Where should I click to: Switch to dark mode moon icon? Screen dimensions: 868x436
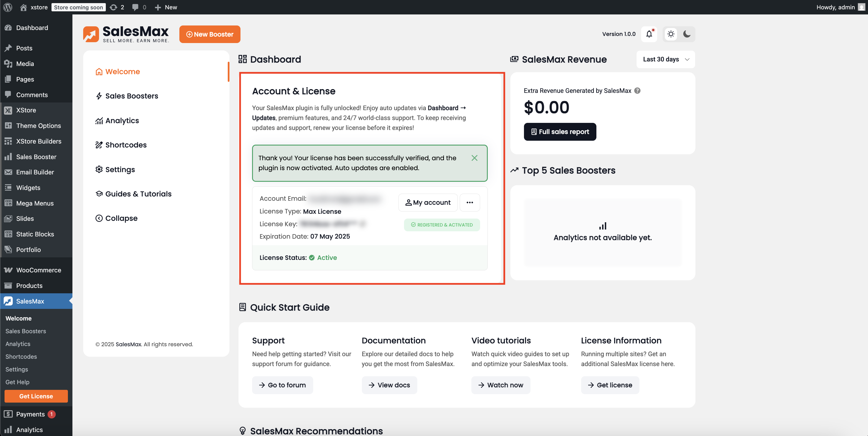click(x=687, y=34)
